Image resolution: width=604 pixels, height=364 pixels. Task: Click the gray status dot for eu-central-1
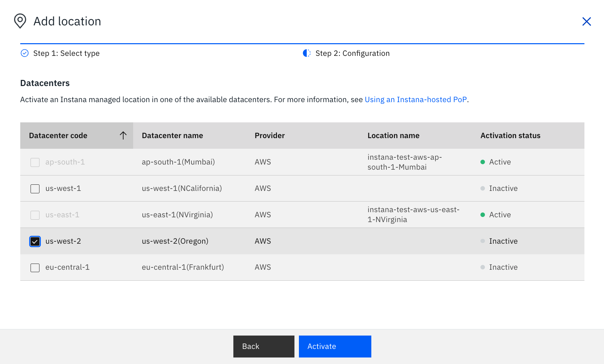[x=483, y=267]
